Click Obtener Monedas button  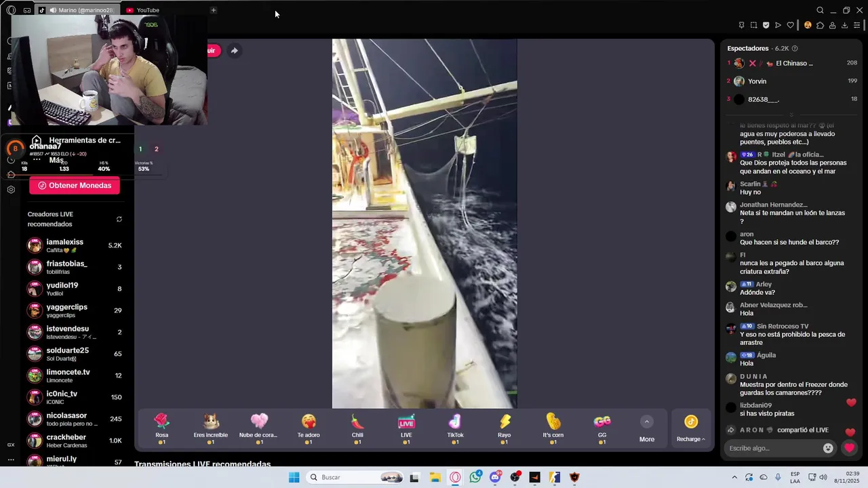pyautogui.click(x=75, y=185)
